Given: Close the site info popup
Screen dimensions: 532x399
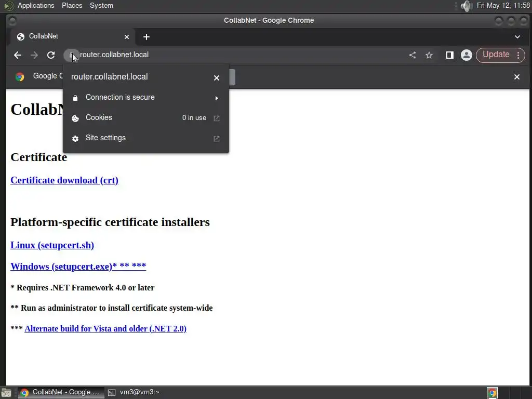Looking at the screenshot, I should [217, 78].
